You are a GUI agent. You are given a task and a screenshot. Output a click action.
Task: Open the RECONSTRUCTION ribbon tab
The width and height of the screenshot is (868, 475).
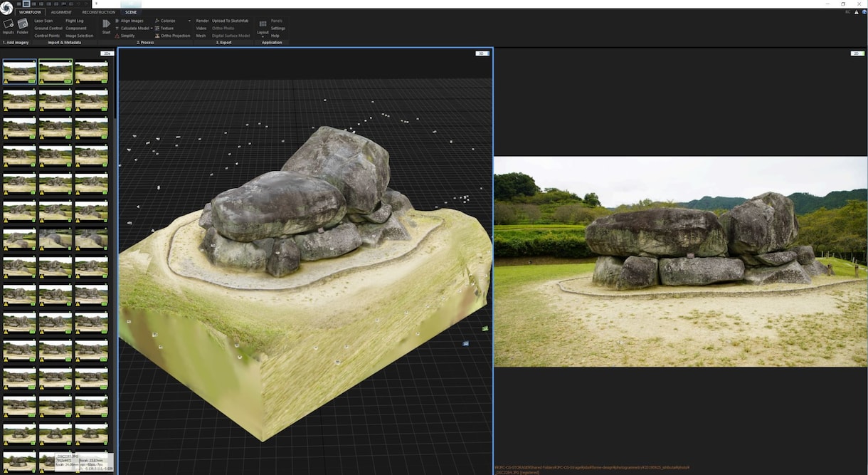click(99, 12)
